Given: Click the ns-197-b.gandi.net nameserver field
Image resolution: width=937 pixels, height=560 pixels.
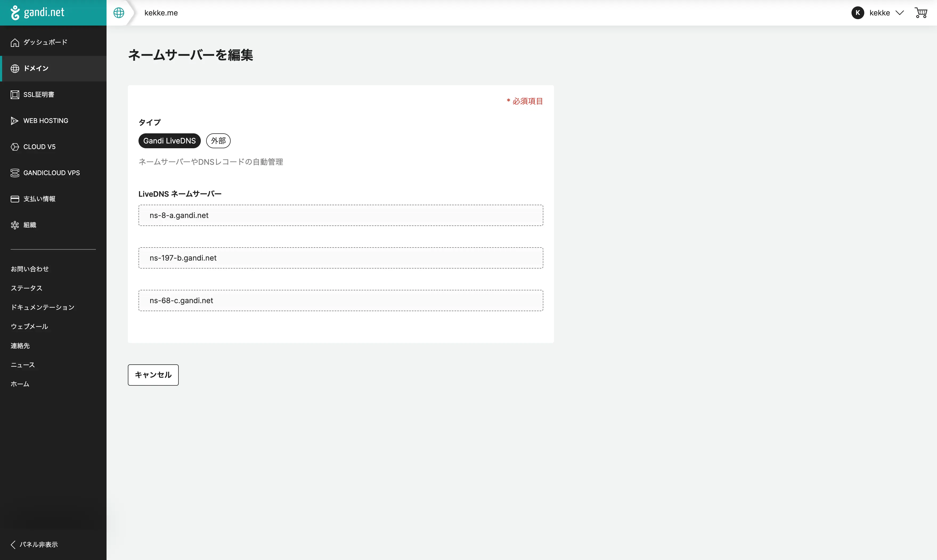Looking at the screenshot, I should [340, 258].
